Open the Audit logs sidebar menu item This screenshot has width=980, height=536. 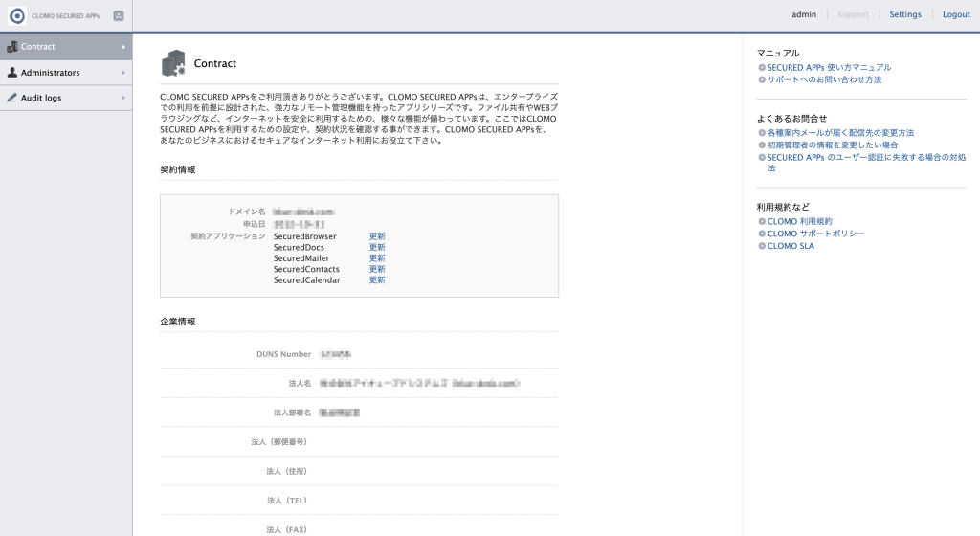pyautogui.click(x=66, y=98)
